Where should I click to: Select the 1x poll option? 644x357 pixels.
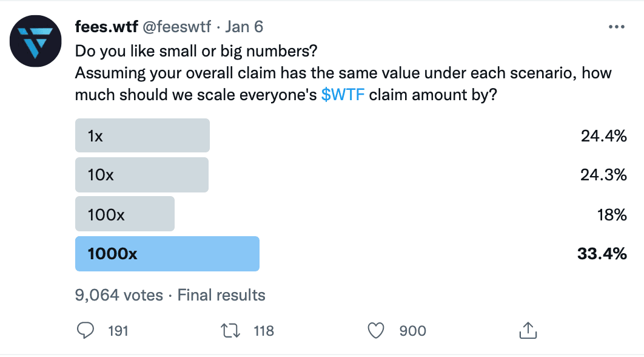point(142,135)
